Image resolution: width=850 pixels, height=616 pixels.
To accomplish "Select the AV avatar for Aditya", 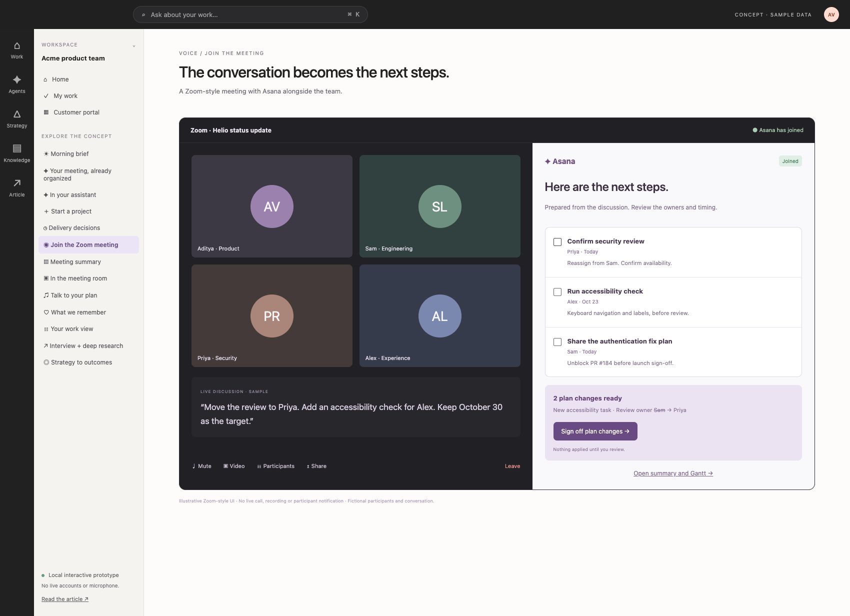I will 272,206.
